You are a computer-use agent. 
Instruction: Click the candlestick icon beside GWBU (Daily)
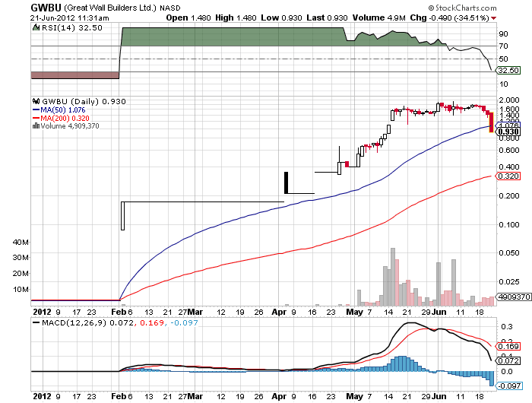(36, 101)
